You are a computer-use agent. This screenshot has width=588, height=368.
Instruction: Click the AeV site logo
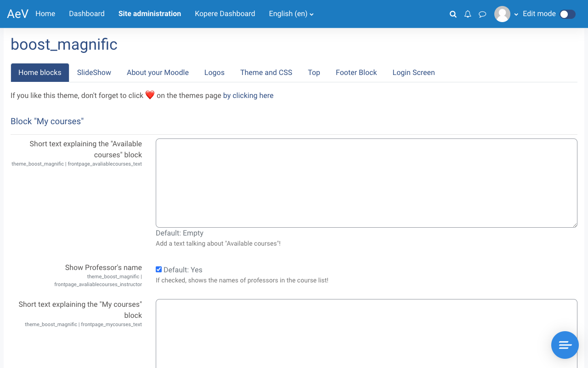pyautogui.click(x=17, y=14)
